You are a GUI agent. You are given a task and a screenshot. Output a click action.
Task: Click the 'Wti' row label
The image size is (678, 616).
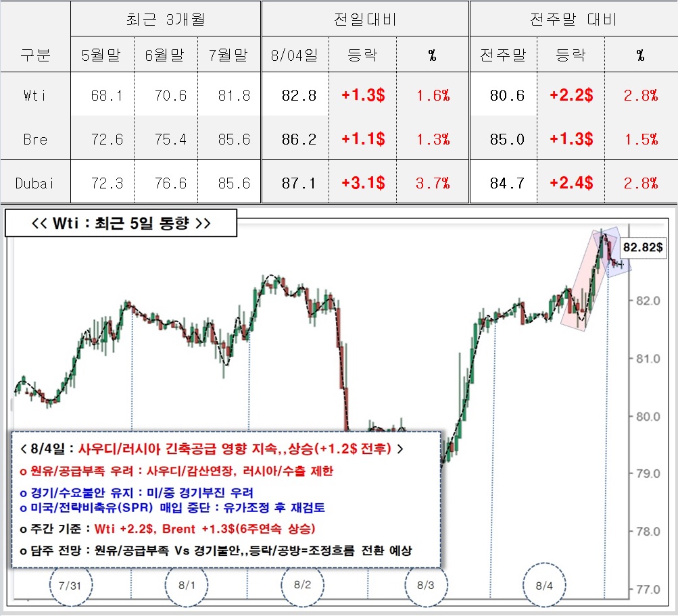pos(35,95)
